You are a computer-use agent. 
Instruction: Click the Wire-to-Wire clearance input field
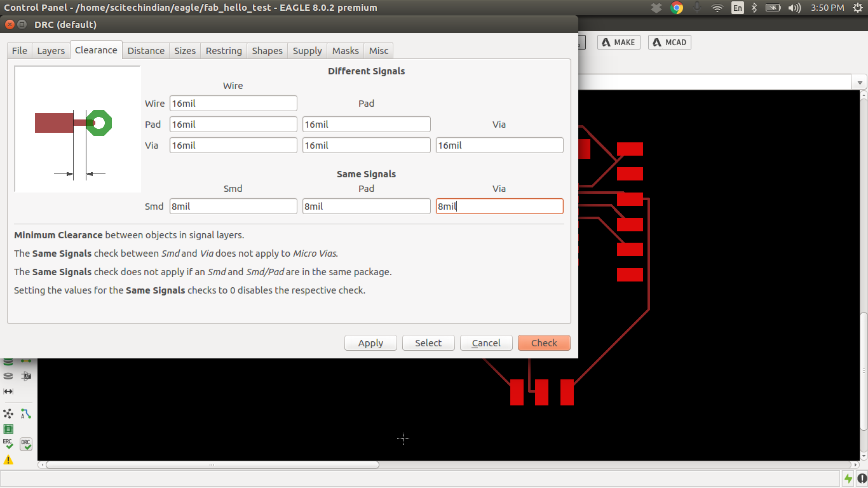click(x=233, y=104)
